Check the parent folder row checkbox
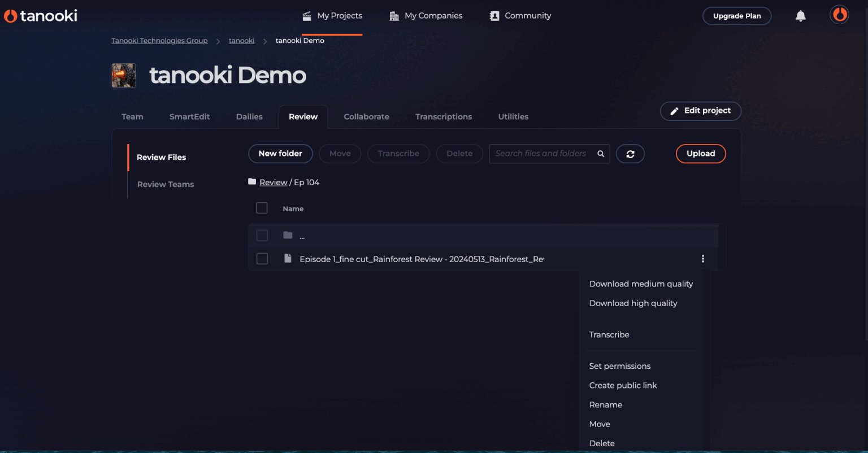 pos(262,235)
